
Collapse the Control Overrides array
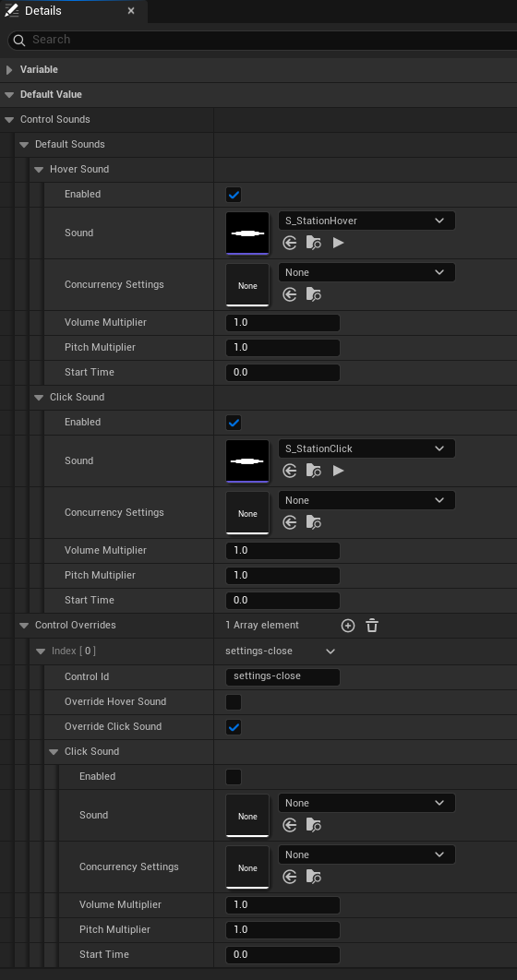coord(24,626)
